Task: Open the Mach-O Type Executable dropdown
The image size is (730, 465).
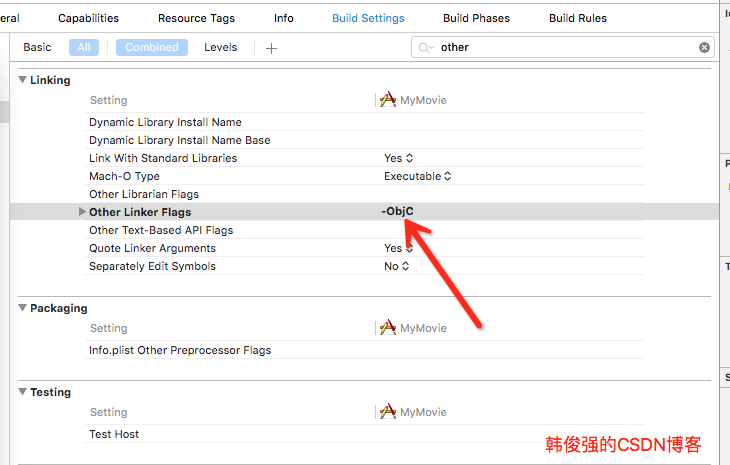Action: coord(418,176)
